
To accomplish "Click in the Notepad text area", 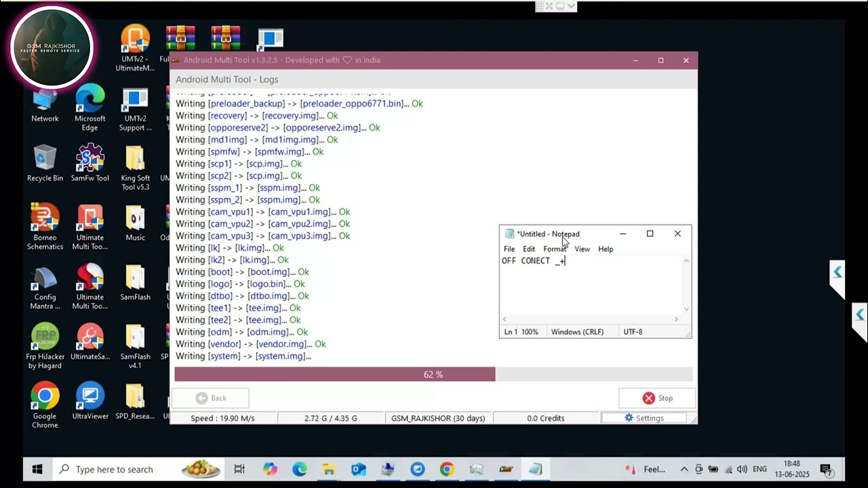I will 591,285.
